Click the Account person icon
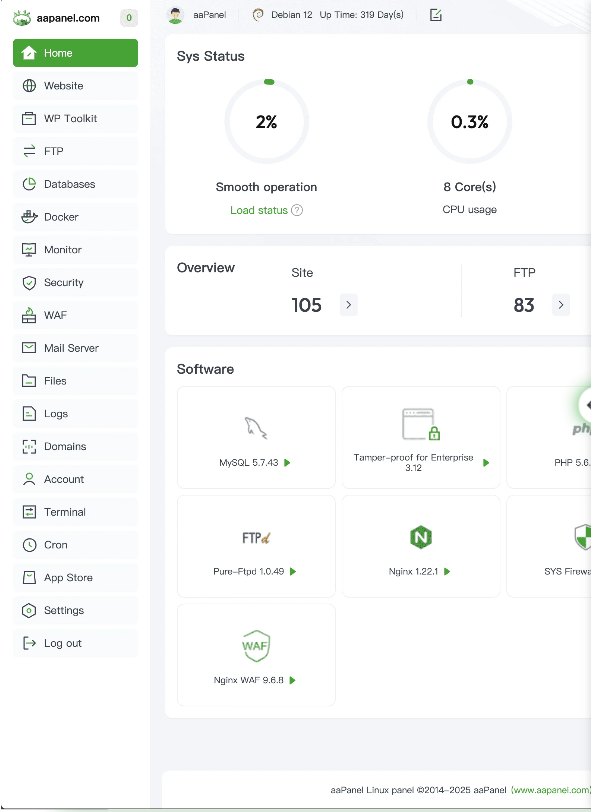591x812 pixels. click(29, 479)
